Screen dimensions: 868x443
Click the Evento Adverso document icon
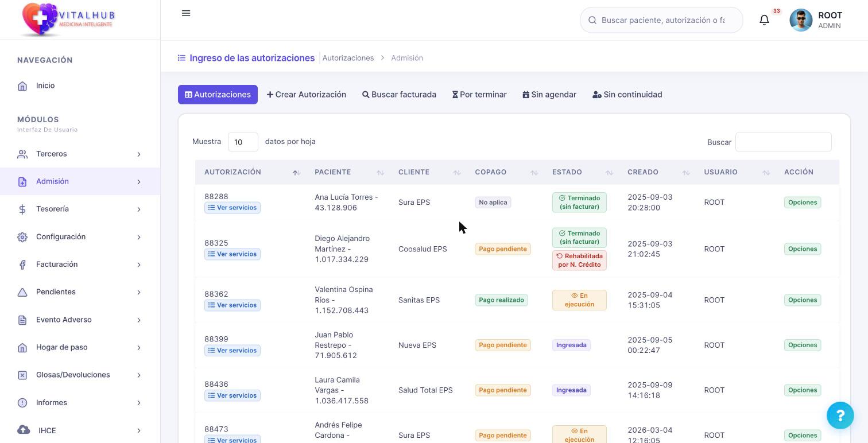pos(22,320)
